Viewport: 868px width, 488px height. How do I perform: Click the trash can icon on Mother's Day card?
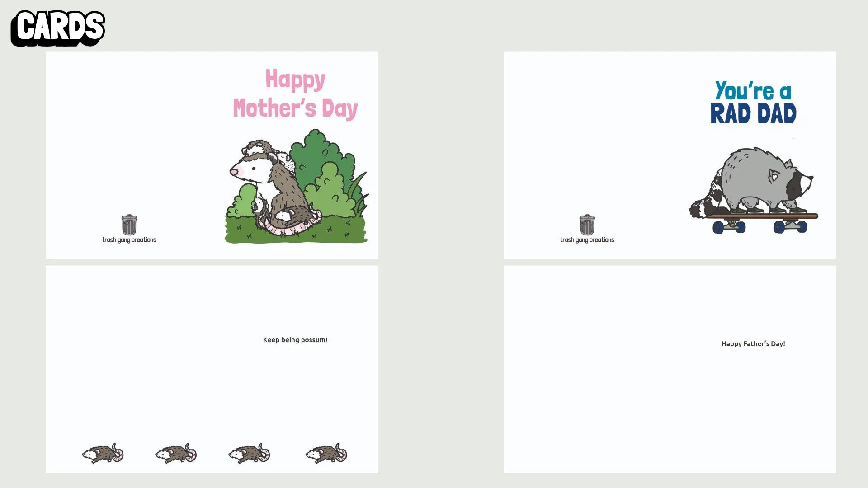click(129, 225)
